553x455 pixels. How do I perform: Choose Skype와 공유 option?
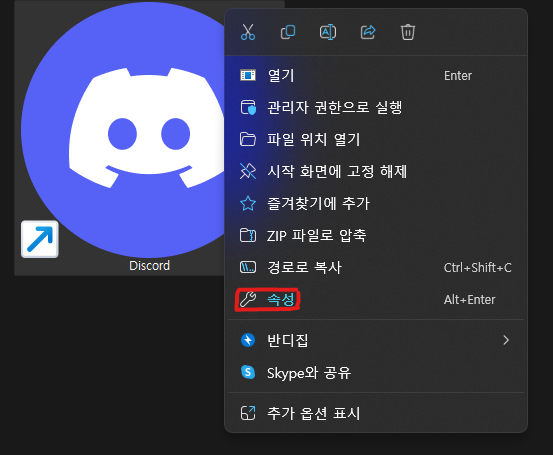pyautogui.click(x=376, y=373)
